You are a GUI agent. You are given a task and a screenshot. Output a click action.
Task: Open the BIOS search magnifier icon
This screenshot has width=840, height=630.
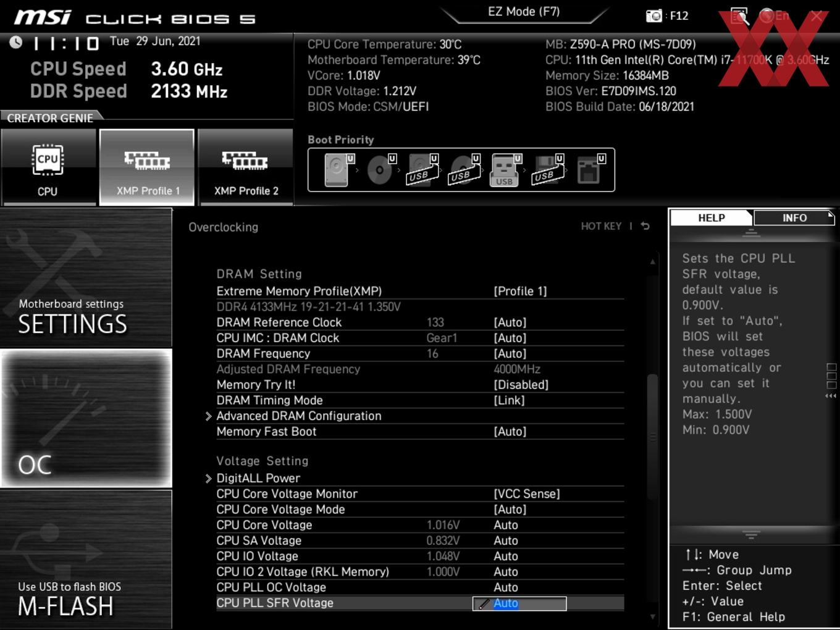point(739,15)
